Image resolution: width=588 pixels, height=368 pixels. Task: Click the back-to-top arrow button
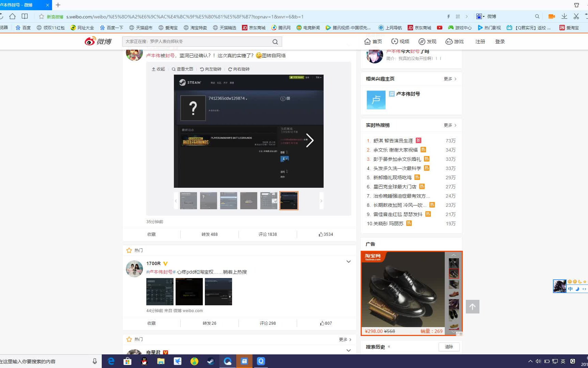(x=472, y=307)
